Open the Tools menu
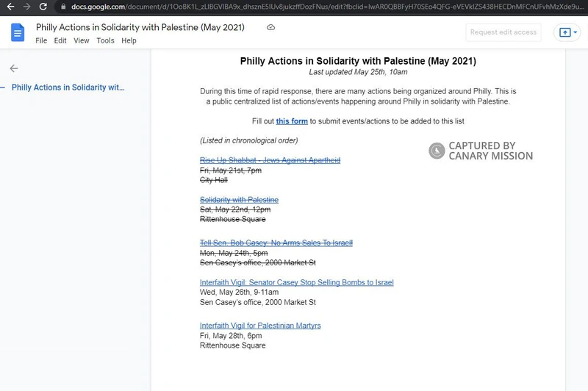Viewport: 588px width, 391px height. pos(105,40)
